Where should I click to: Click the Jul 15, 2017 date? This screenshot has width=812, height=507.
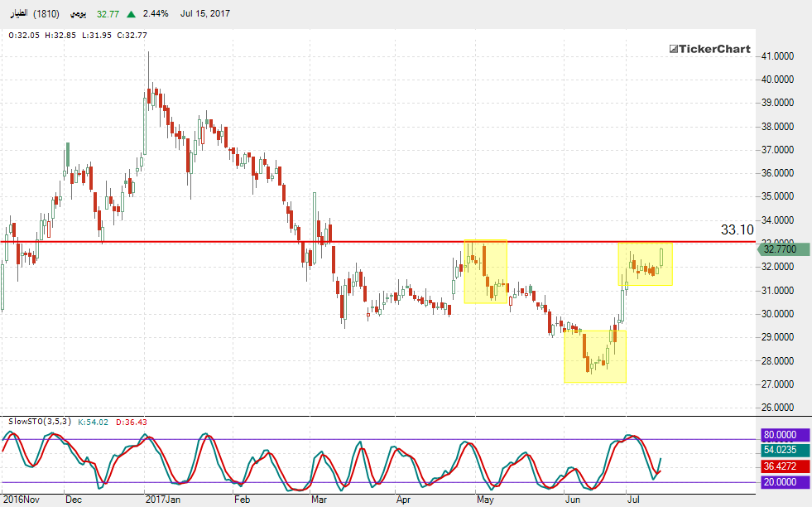(205, 14)
